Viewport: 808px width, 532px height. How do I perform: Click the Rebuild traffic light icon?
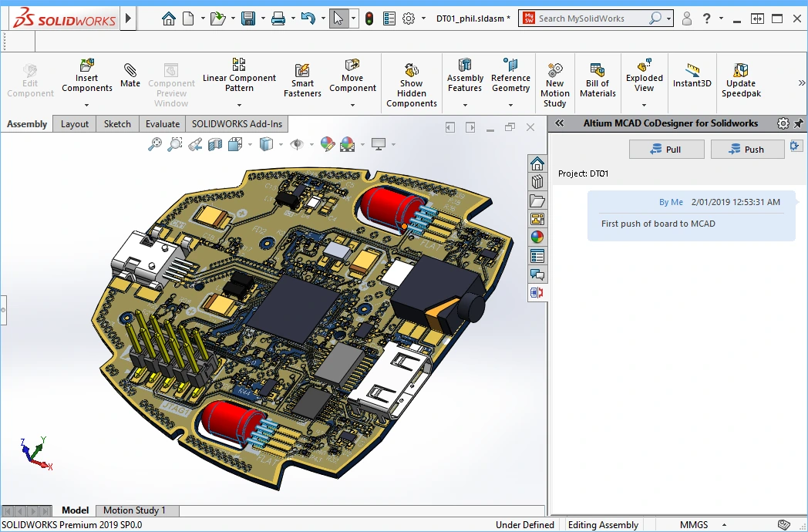point(369,19)
